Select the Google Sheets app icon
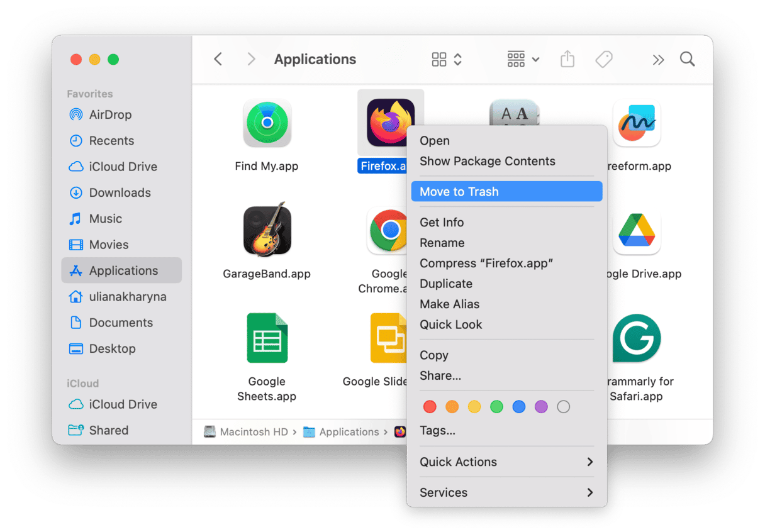Screen dimensions: 765x532 tap(267, 338)
